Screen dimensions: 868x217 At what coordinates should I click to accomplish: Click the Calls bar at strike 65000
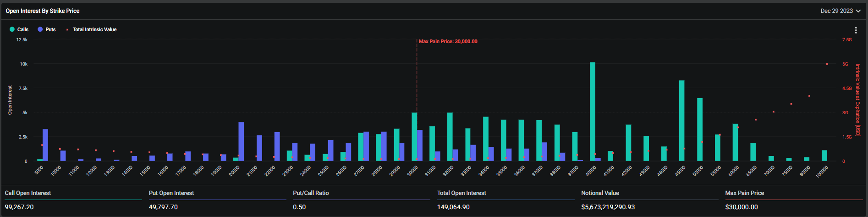coord(753,152)
